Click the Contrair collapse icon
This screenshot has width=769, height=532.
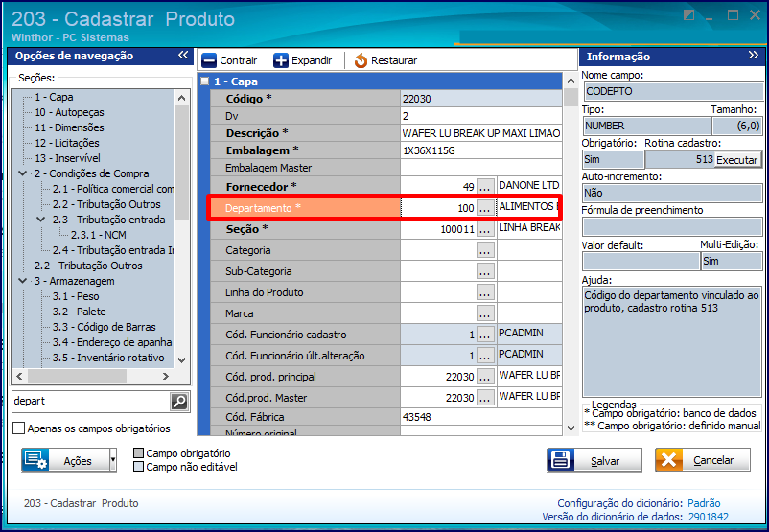click(209, 60)
